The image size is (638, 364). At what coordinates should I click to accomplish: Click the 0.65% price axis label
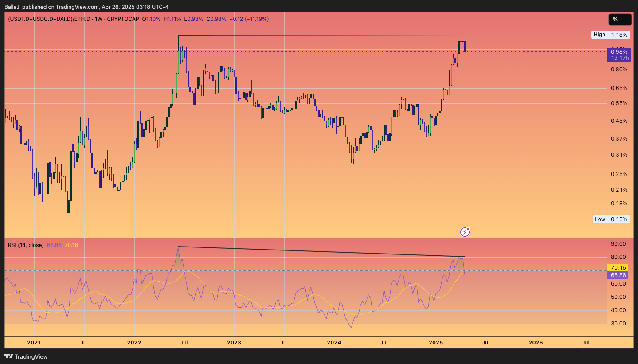coord(619,88)
